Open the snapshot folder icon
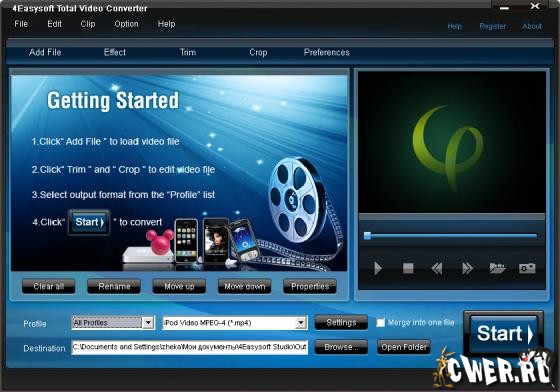Viewport: 560px width, 392px height. click(x=497, y=268)
